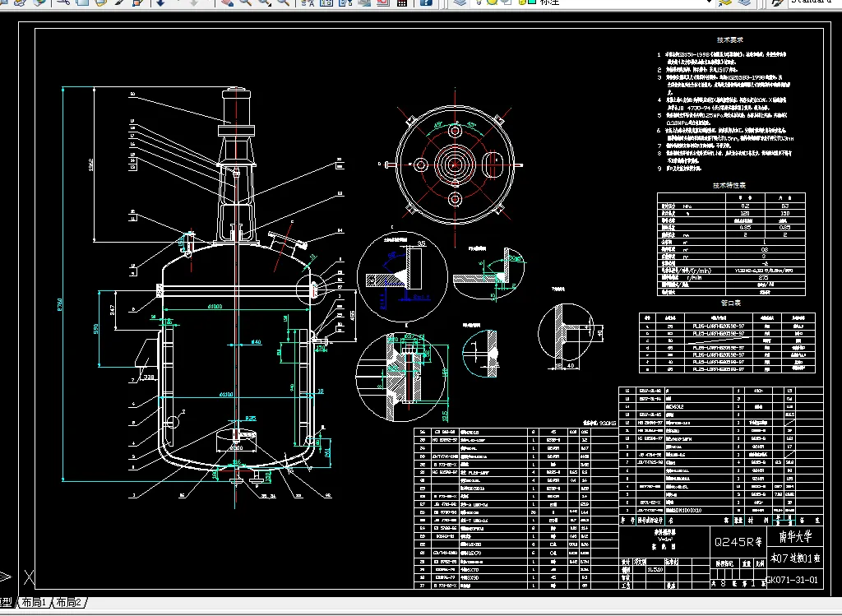Select the Match Properties brush icon
842x616 pixels.
click(119, 2)
